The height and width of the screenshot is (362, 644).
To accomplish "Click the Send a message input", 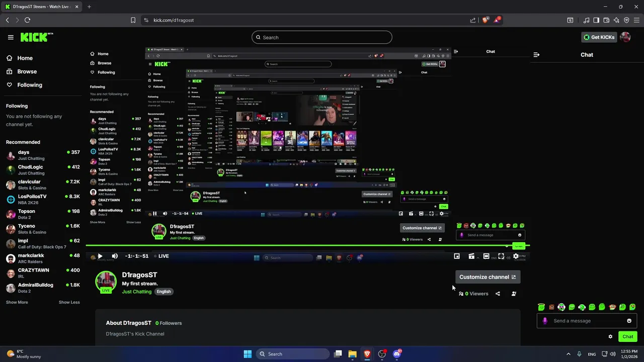I will pyautogui.click(x=587, y=321).
